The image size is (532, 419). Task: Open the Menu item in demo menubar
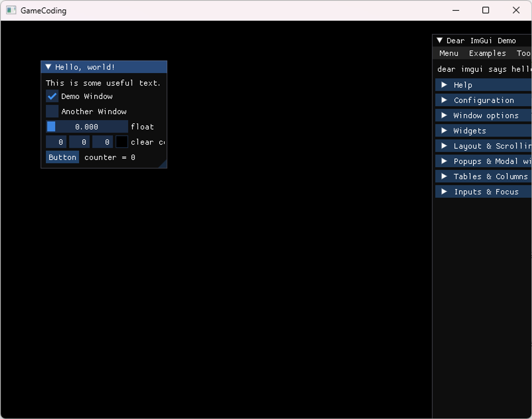(x=449, y=53)
